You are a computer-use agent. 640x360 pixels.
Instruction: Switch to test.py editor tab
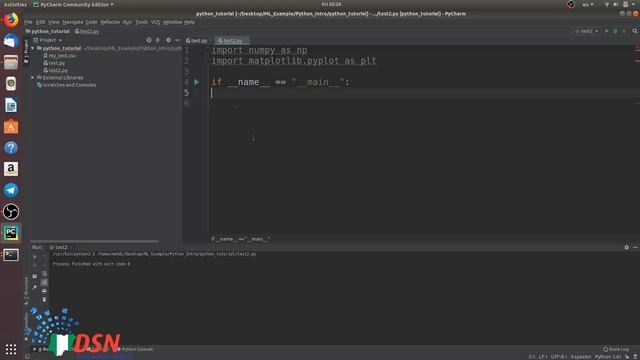pyautogui.click(x=197, y=40)
